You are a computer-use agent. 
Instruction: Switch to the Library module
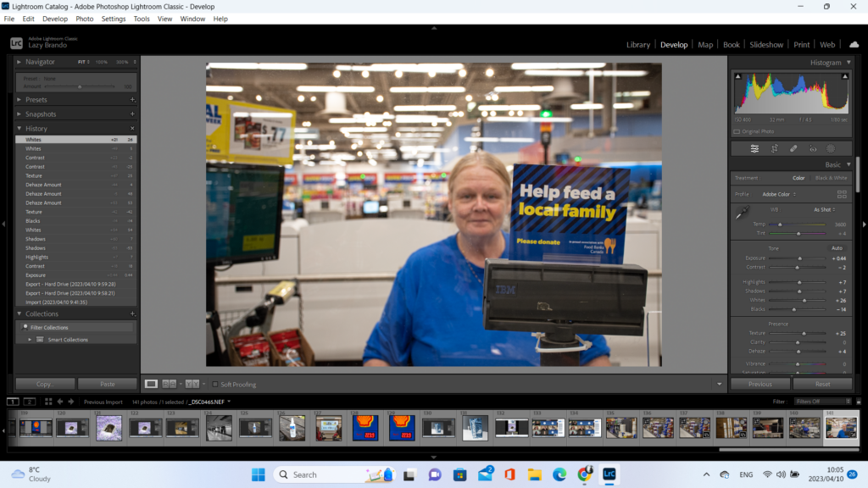click(637, 44)
